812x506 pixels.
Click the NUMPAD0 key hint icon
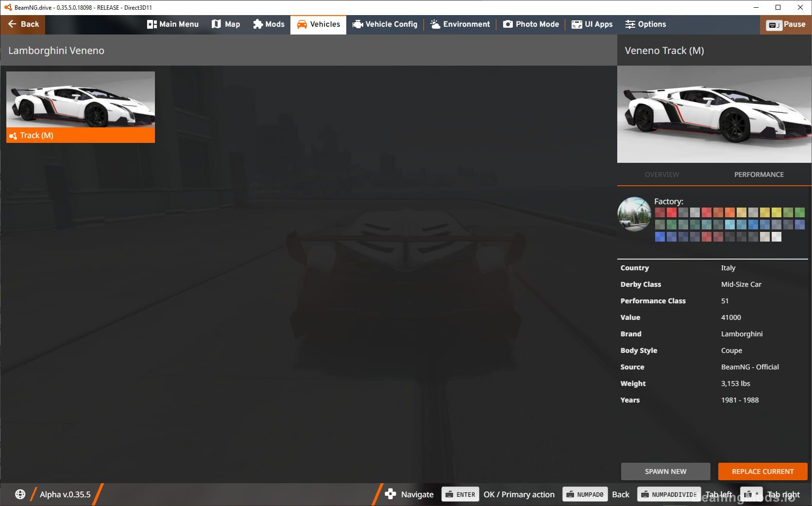pos(585,494)
